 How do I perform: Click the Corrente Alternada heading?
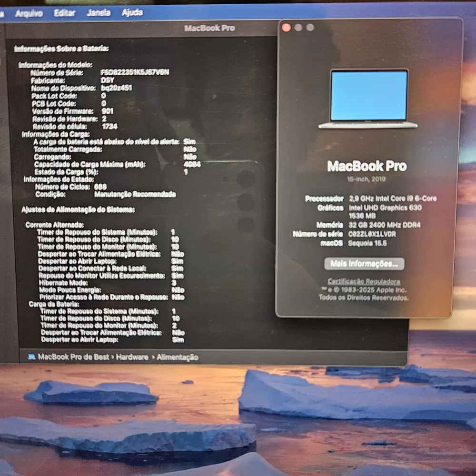pyautogui.click(x=55, y=225)
